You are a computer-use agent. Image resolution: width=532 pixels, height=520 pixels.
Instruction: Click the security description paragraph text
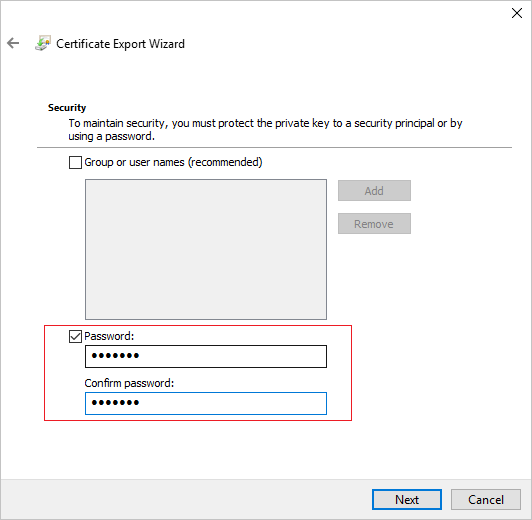265,130
